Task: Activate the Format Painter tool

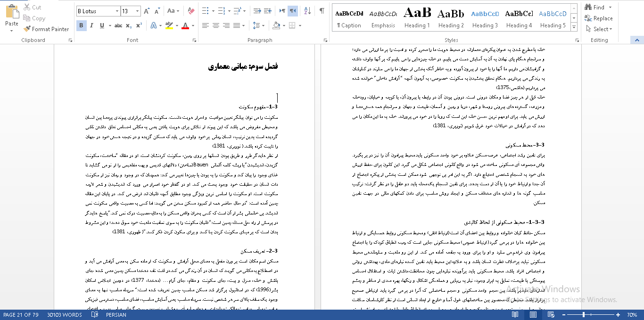Action: tap(46, 29)
